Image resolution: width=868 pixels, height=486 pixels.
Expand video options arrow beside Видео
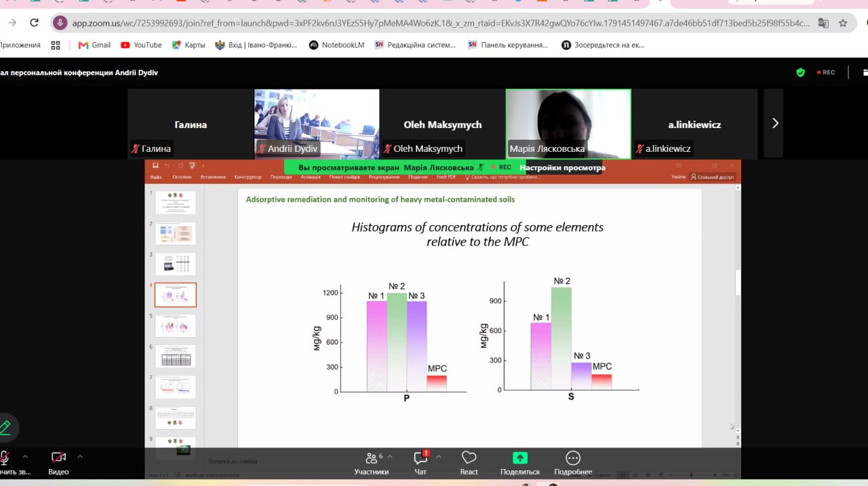80,456
